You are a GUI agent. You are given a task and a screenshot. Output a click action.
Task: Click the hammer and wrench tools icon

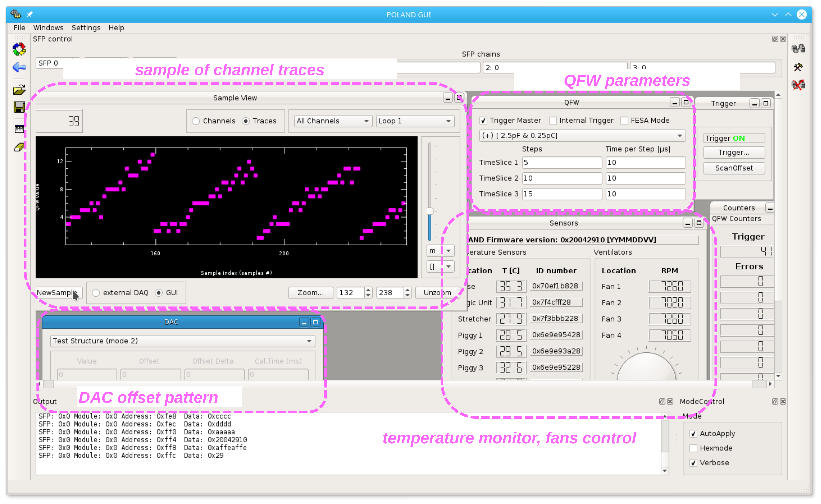(x=798, y=67)
